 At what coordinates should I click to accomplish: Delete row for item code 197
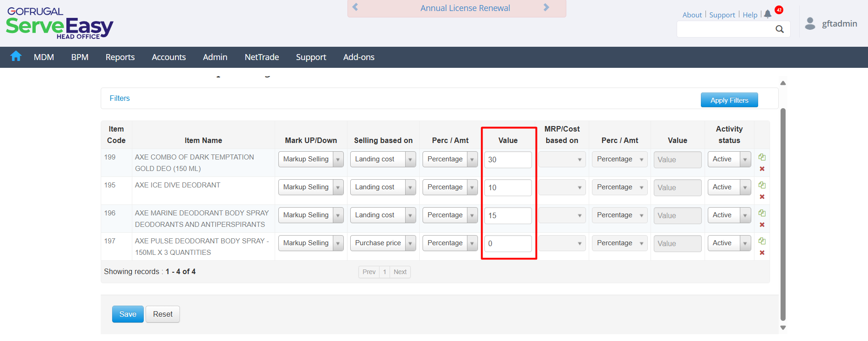tap(762, 253)
